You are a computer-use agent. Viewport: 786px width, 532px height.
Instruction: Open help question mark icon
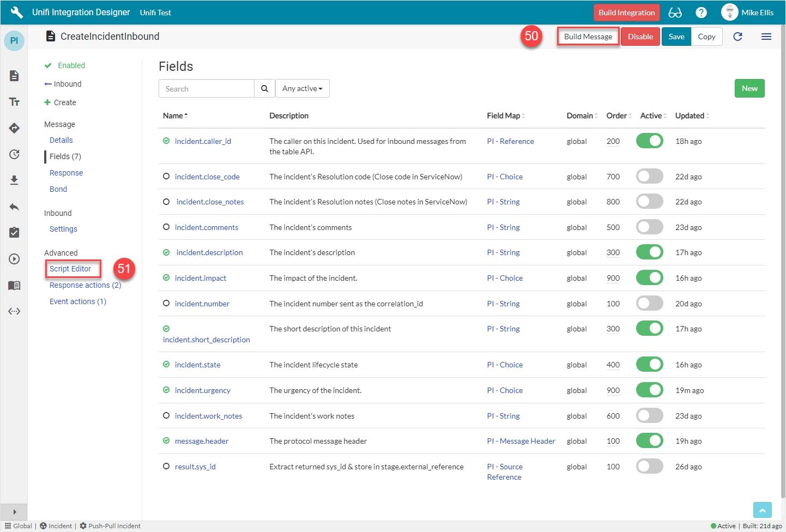click(x=702, y=13)
